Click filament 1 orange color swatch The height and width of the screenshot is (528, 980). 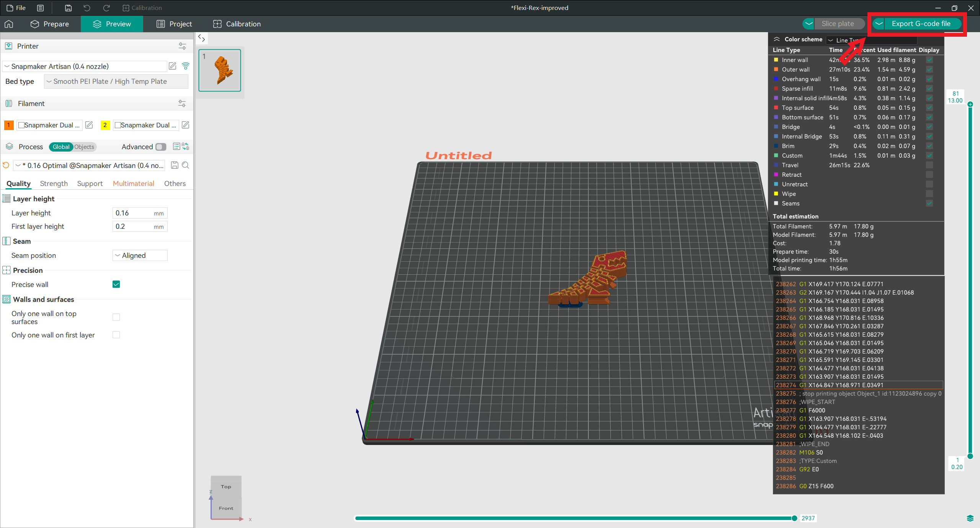(9, 125)
